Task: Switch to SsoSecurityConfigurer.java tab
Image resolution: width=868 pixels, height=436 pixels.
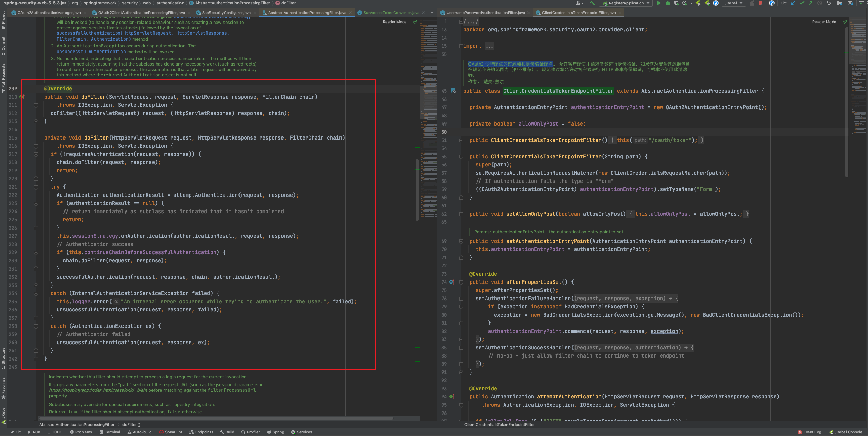Action: pos(226,13)
